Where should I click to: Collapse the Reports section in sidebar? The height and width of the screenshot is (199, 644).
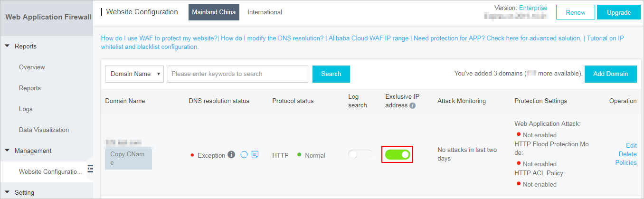8,47
